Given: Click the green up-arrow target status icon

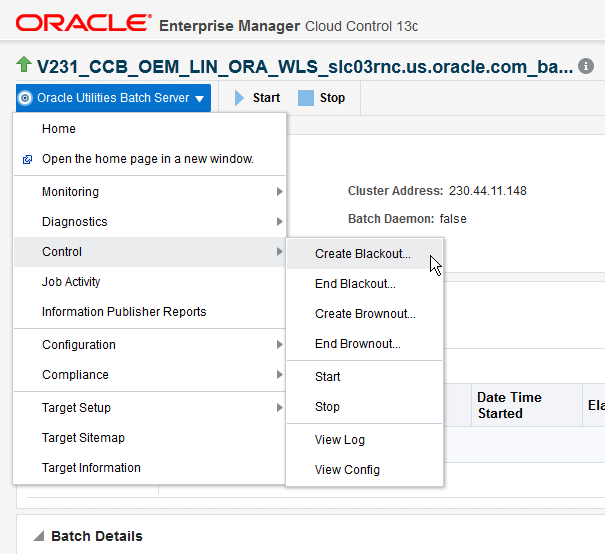Looking at the screenshot, I should point(24,64).
